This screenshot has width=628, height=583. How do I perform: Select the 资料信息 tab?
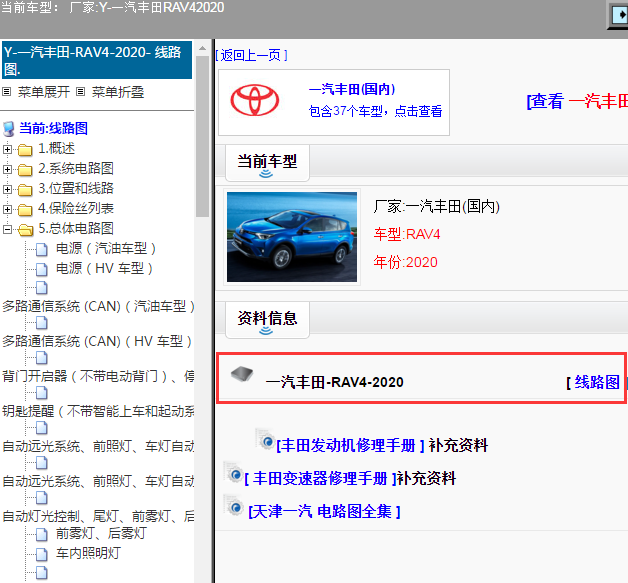click(267, 320)
